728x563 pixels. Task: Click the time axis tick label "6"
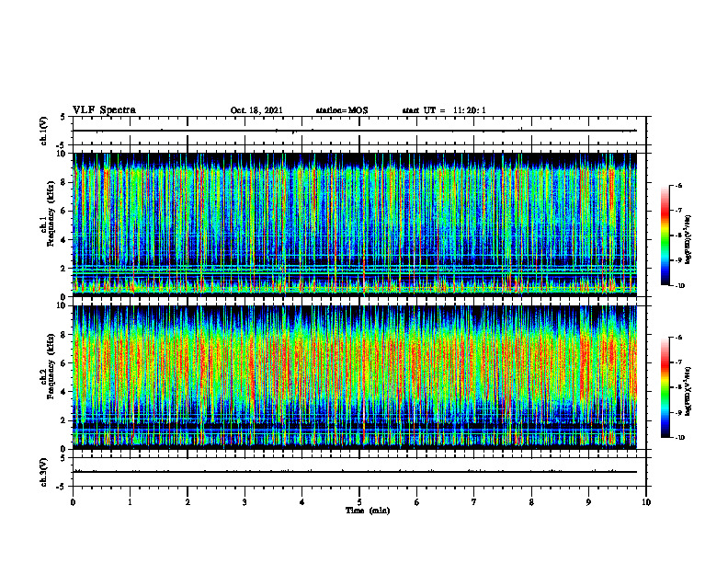click(x=417, y=502)
